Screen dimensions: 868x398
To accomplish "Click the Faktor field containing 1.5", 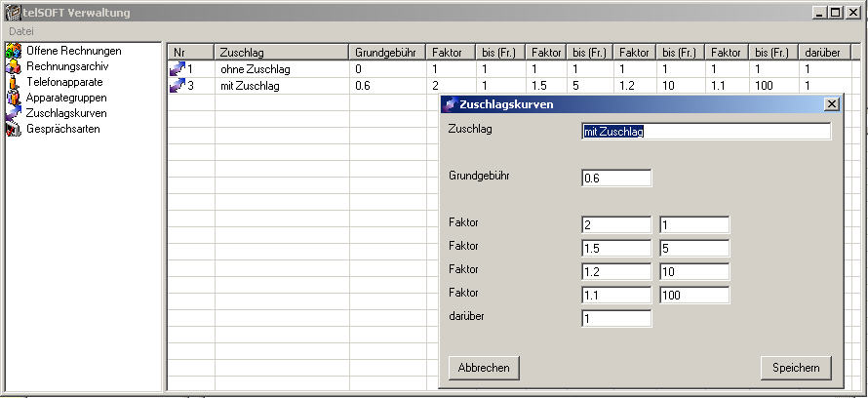I will coord(616,249).
